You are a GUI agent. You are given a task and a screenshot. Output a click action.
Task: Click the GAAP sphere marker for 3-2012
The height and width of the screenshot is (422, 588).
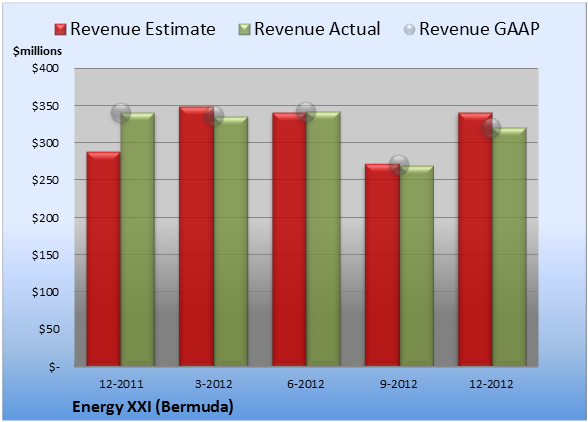[214, 116]
